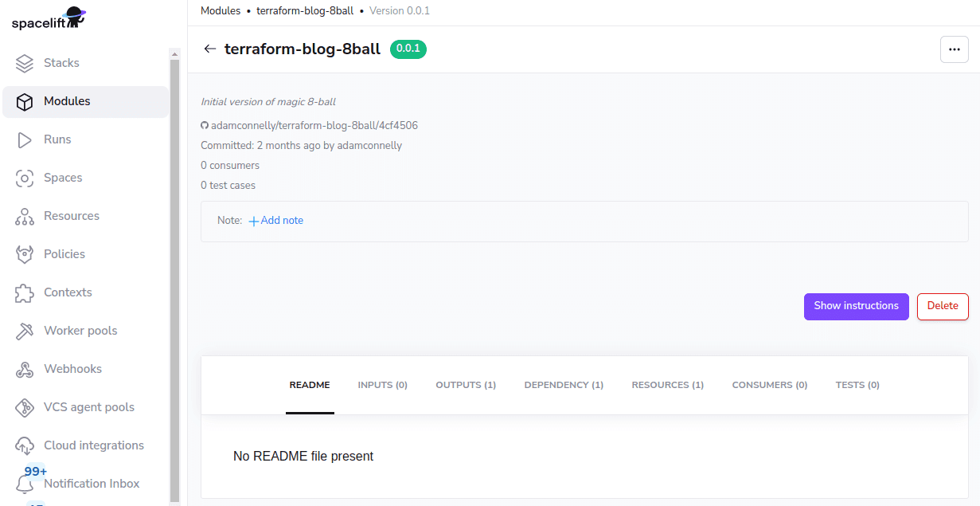Click terraform-blog-8ball in the breadcrumb
Image resolution: width=980 pixels, height=506 pixels.
[x=305, y=11]
